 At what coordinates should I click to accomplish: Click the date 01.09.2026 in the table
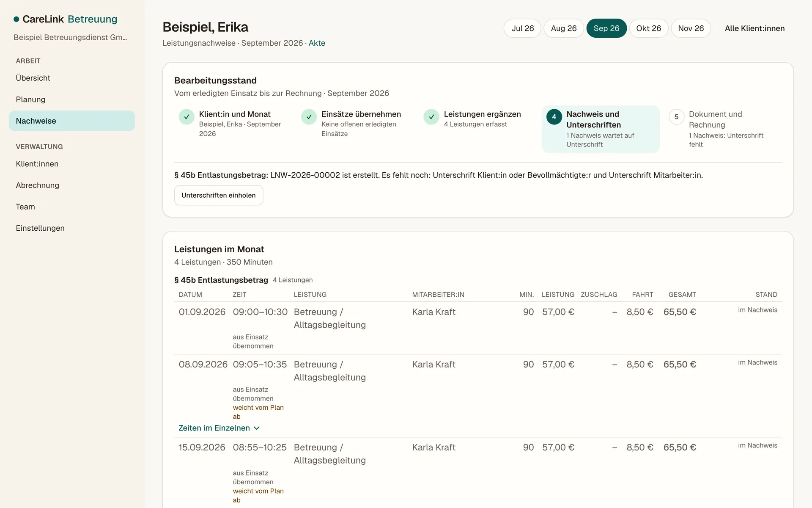tap(202, 312)
